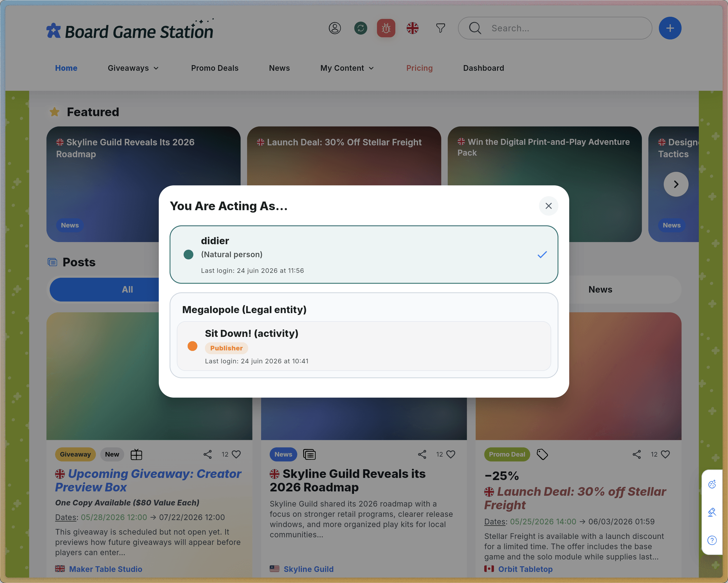This screenshot has width=728, height=583.
Task: Like the Upcoming Giveaway Creator Preview post
Action: click(236, 454)
